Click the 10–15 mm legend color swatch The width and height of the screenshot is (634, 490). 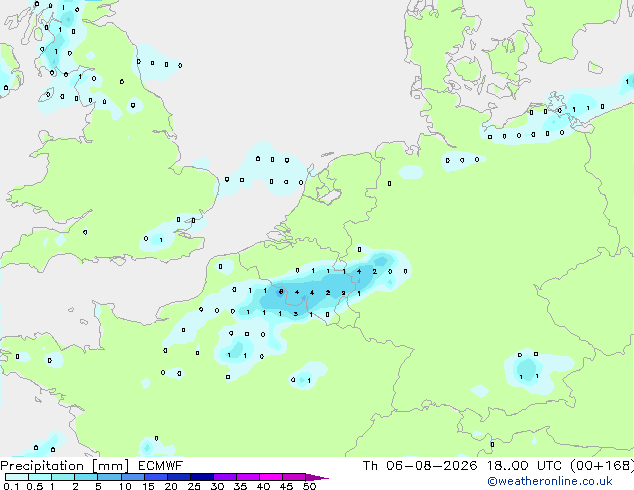pyautogui.click(x=132, y=477)
